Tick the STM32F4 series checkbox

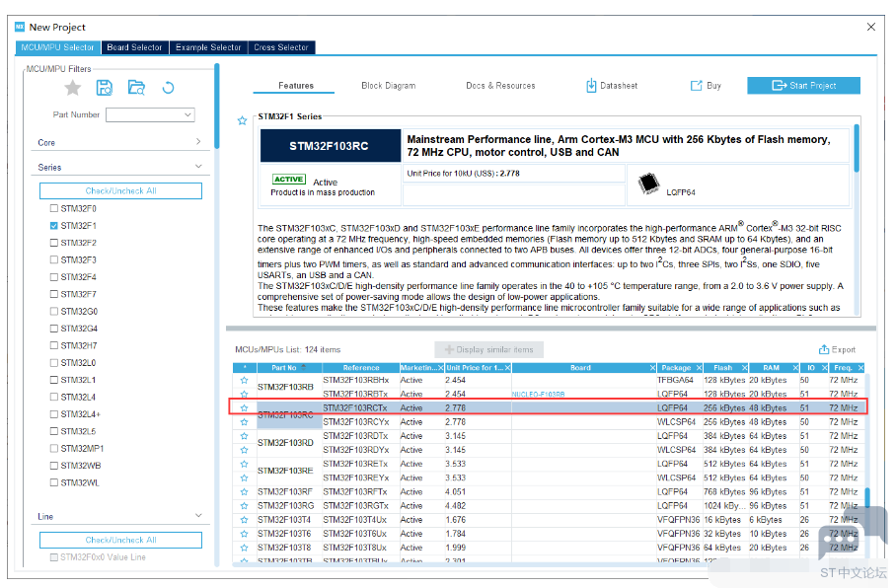(54, 277)
